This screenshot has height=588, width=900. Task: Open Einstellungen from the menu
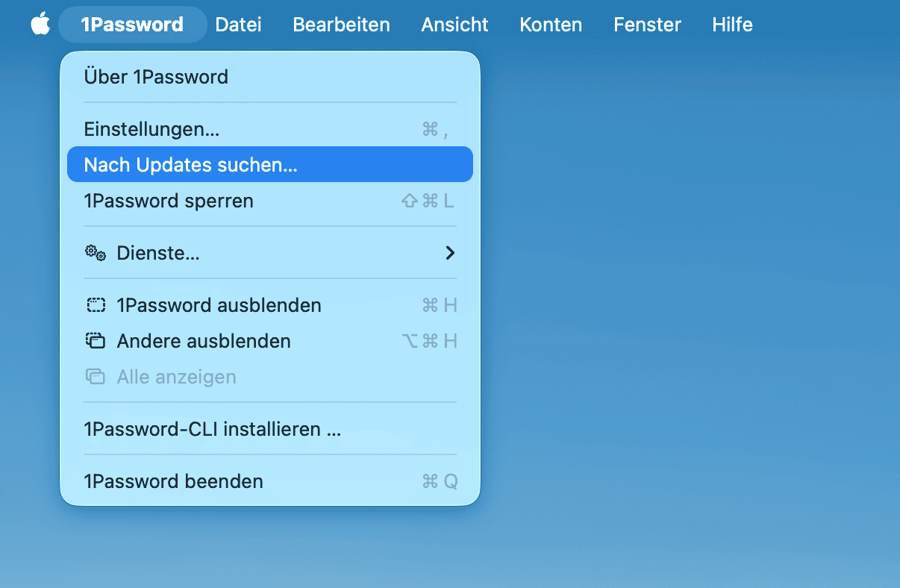click(151, 128)
